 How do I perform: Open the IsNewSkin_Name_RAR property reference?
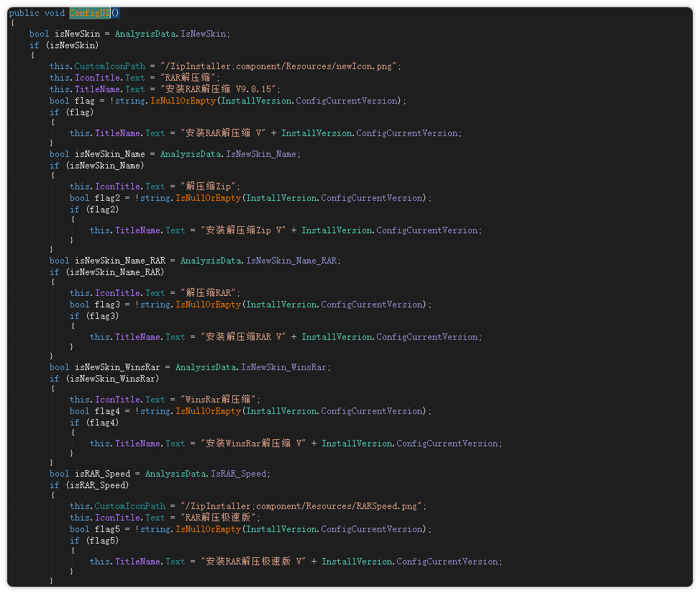coord(293,261)
